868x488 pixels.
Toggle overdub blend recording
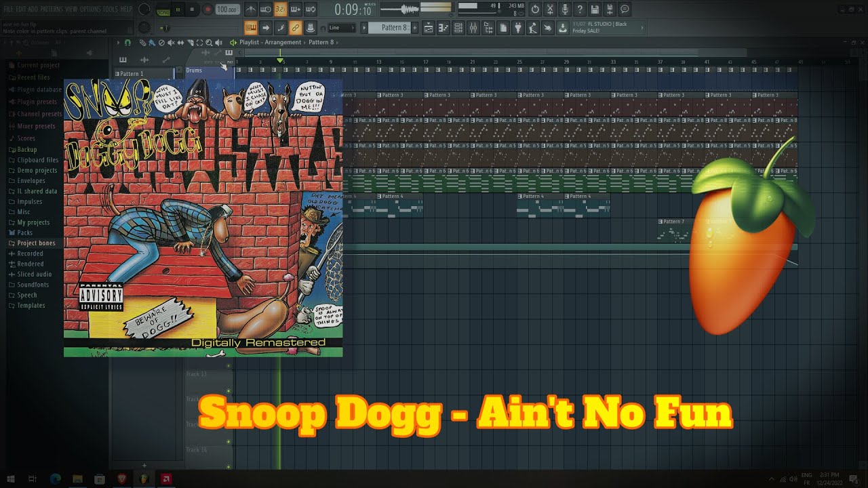[x=296, y=9]
